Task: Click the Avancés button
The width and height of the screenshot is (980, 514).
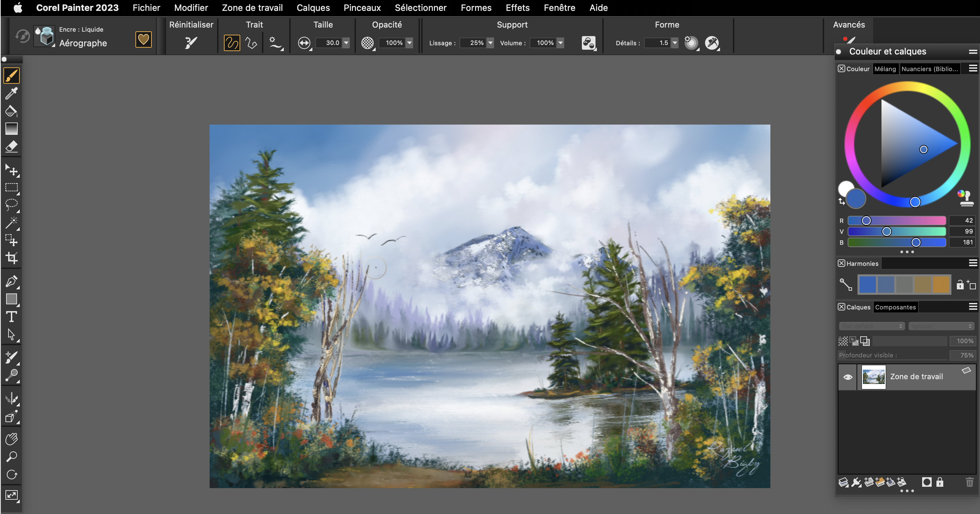Action: pyautogui.click(x=849, y=25)
